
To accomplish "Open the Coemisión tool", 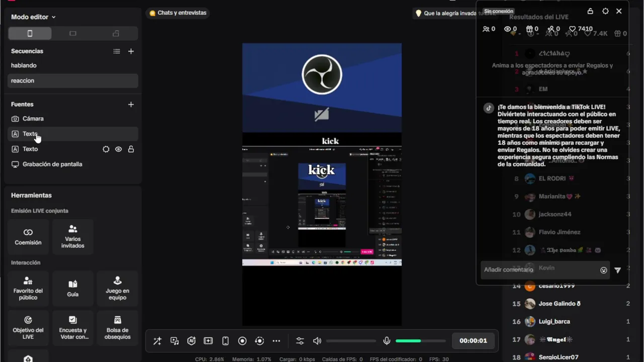I will tap(28, 237).
